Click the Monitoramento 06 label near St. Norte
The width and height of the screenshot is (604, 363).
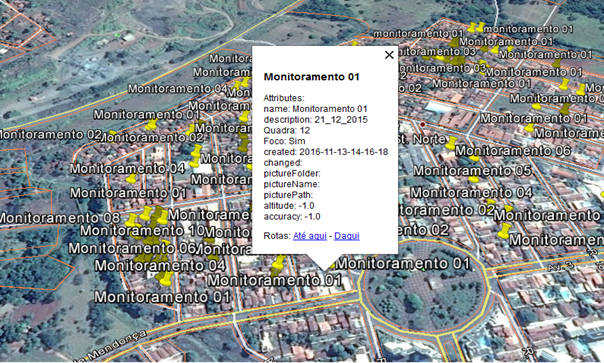(x=513, y=151)
